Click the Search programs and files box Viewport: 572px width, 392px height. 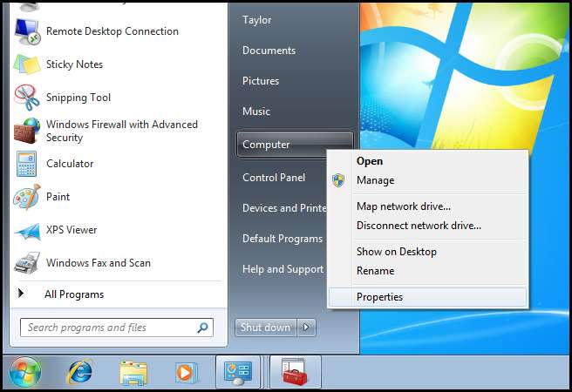click(x=116, y=328)
